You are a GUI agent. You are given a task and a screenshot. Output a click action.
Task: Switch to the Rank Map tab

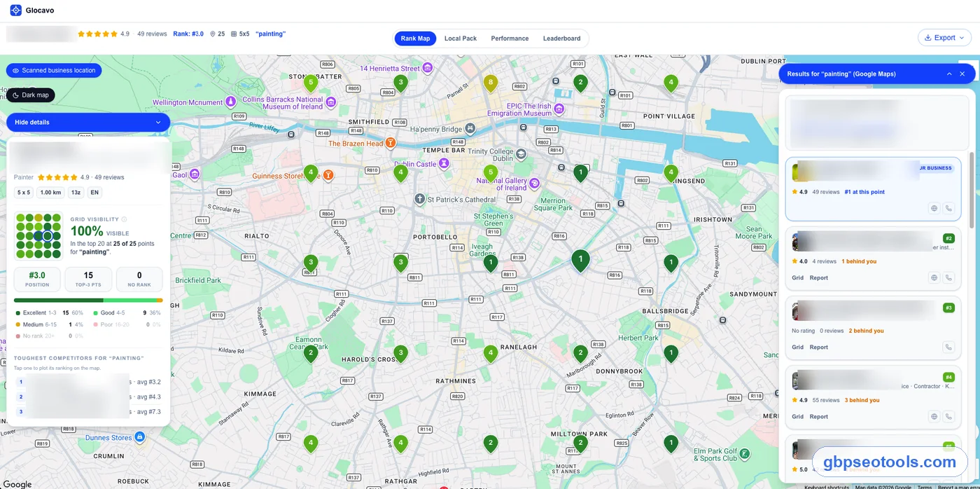pos(415,39)
